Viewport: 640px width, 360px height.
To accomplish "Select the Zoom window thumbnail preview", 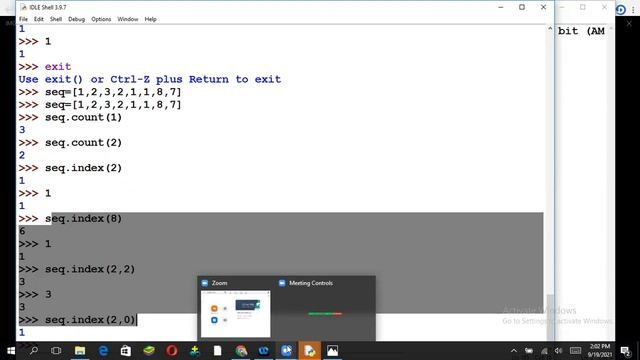I will [236, 314].
